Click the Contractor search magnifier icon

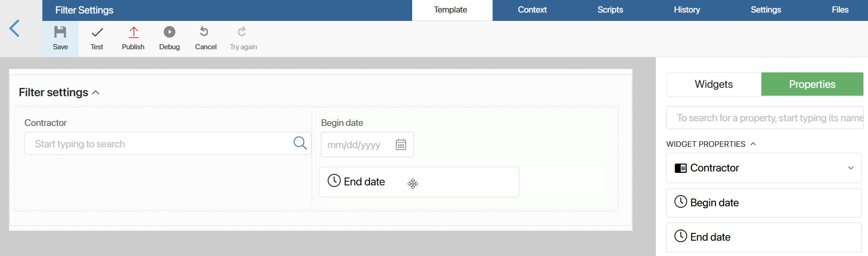click(x=300, y=143)
